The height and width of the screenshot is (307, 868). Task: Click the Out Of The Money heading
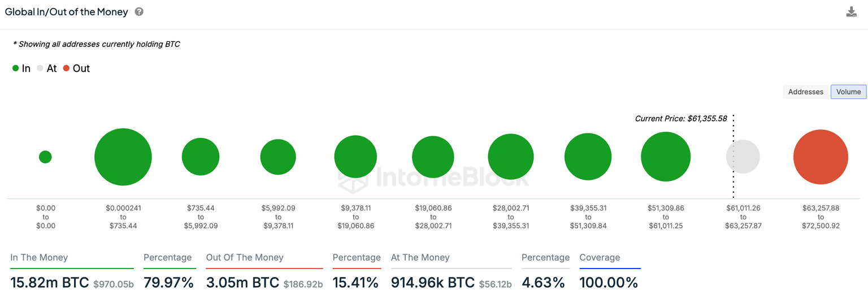tap(245, 257)
